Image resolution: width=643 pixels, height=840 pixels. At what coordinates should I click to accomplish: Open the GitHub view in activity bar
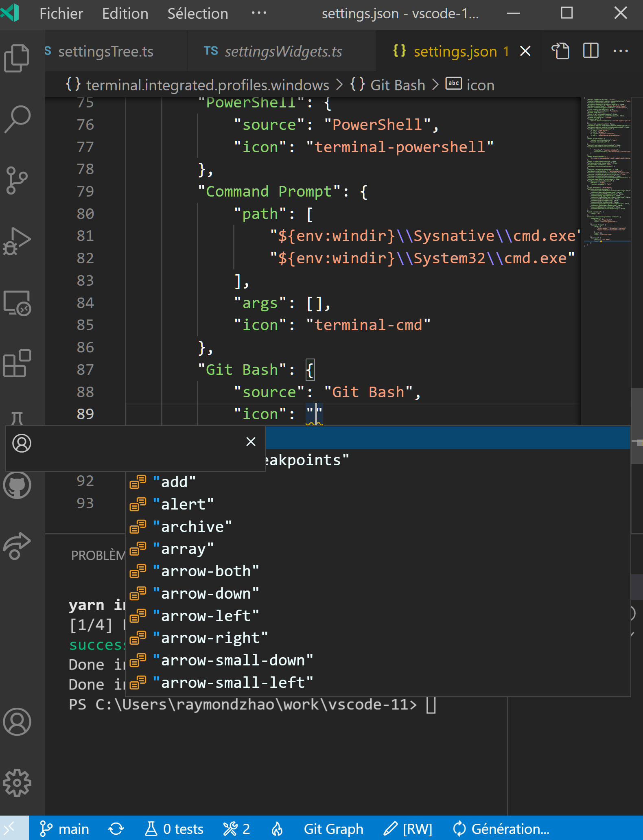[x=17, y=485]
